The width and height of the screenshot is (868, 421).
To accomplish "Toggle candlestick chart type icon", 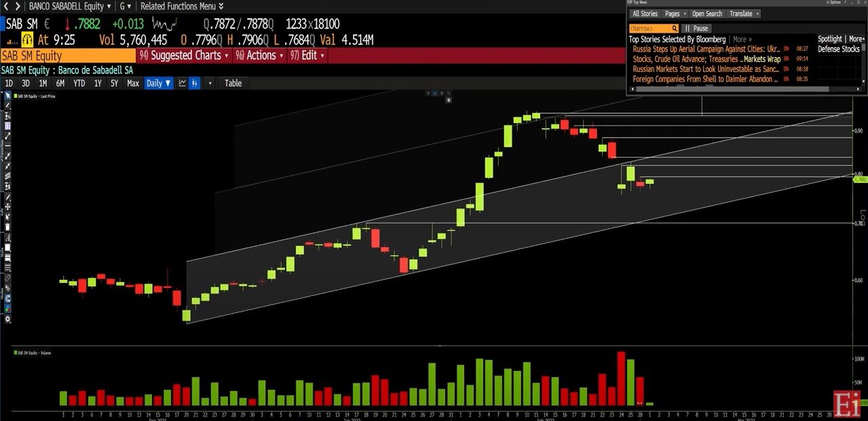I will [195, 84].
